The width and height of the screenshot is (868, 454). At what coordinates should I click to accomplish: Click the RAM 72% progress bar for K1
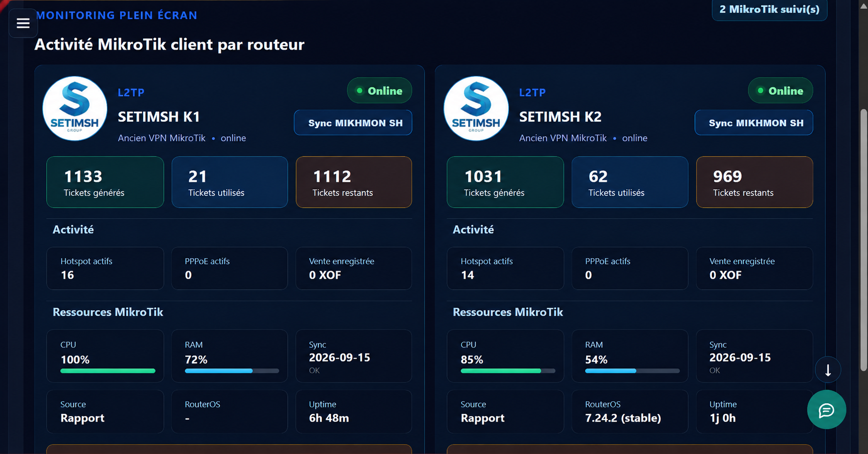click(x=232, y=371)
